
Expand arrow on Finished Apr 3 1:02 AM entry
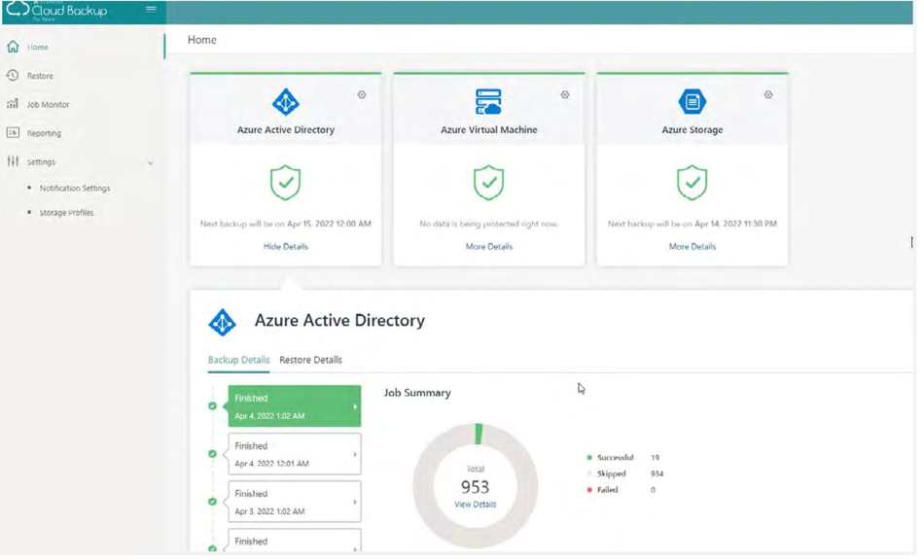(x=356, y=504)
